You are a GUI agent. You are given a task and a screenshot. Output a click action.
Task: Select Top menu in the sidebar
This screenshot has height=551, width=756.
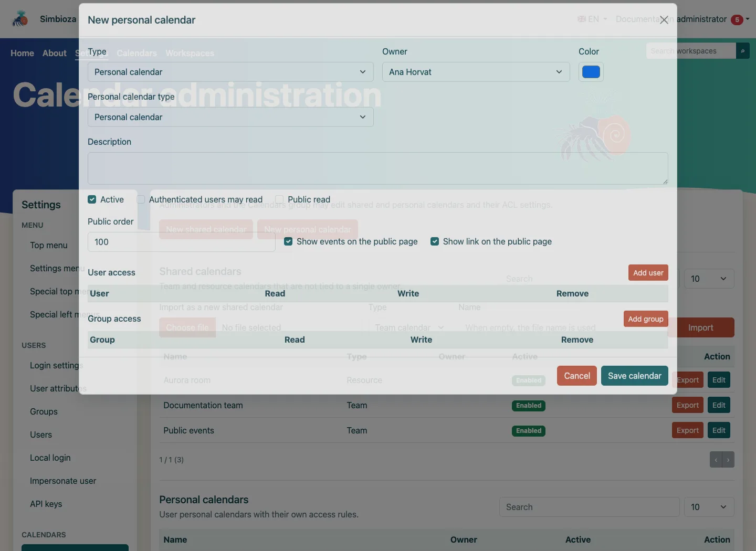49,245
